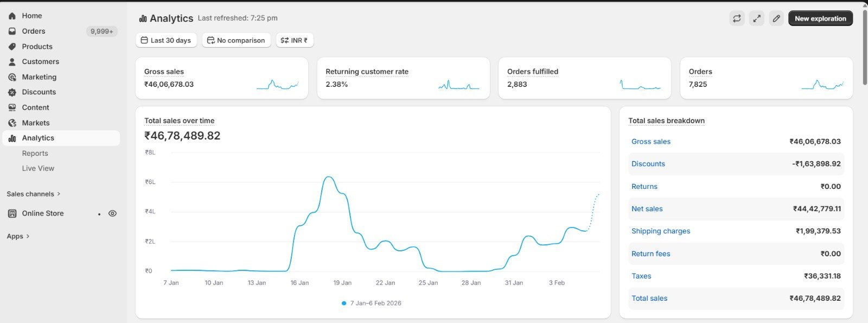Click Return fees link
The height and width of the screenshot is (323, 868).
(x=651, y=254)
